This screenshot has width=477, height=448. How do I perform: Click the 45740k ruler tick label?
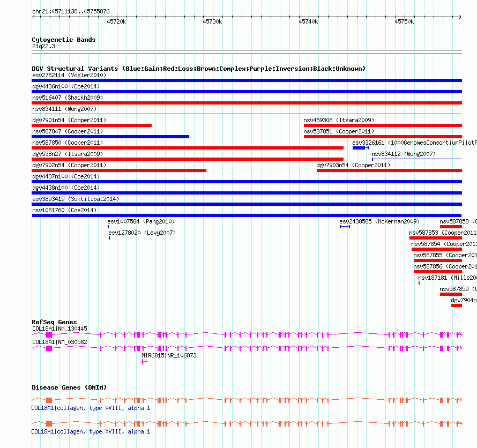coord(308,21)
